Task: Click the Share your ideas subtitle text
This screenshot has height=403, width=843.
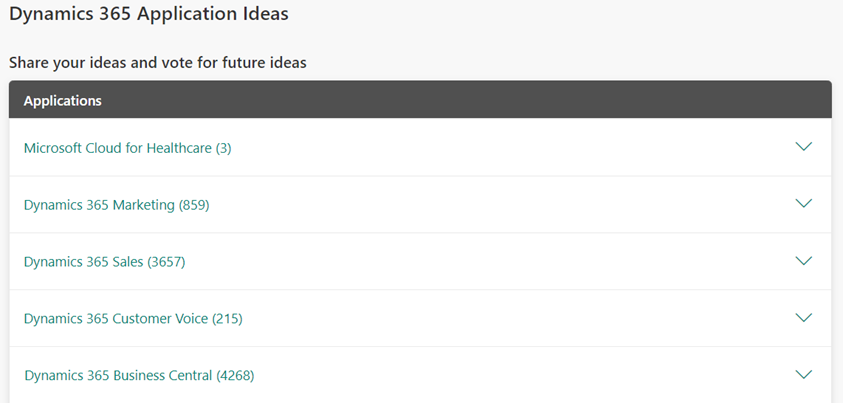Action: pyautogui.click(x=157, y=63)
